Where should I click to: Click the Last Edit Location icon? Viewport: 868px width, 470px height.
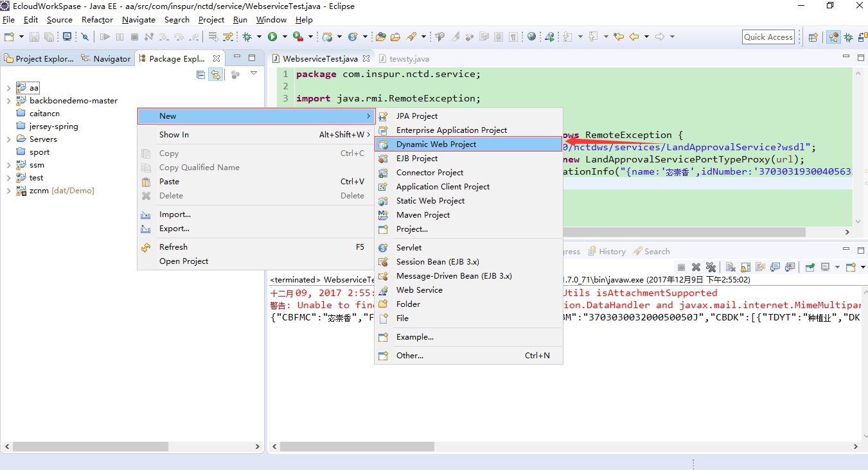coord(618,37)
